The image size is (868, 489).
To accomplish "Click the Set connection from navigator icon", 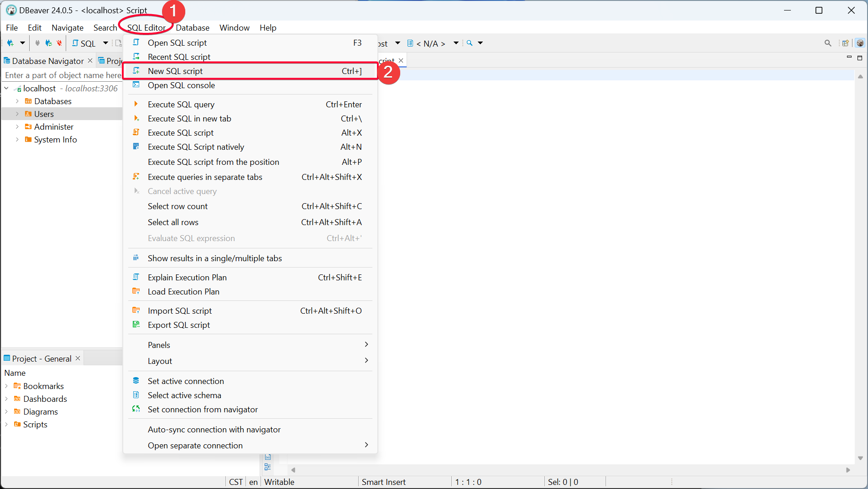I will point(136,409).
